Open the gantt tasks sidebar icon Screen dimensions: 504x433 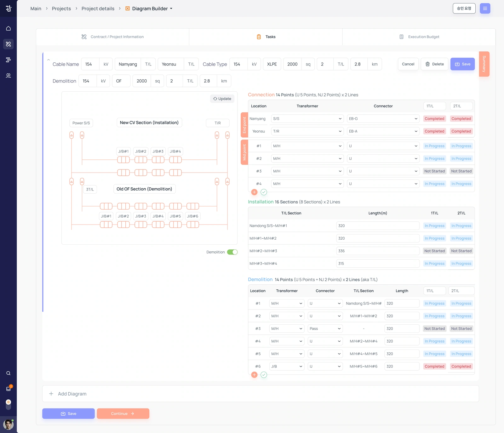click(x=9, y=60)
